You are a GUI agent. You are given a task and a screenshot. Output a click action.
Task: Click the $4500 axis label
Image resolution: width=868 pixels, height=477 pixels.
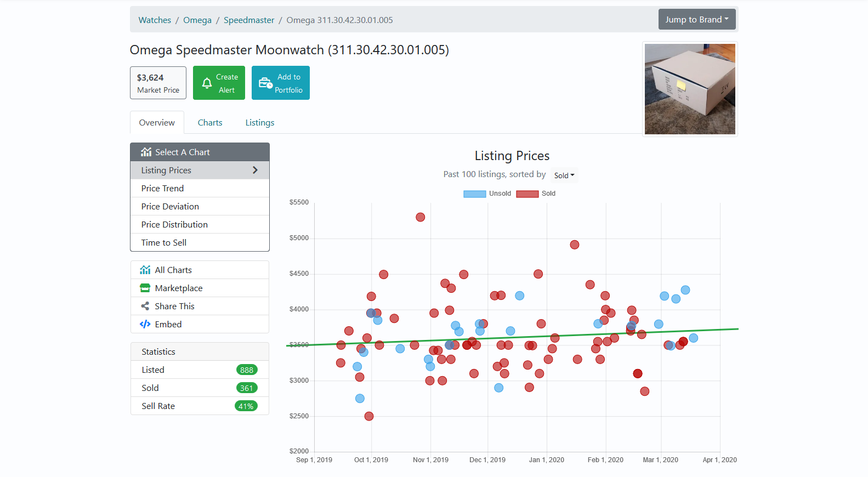click(299, 274)
